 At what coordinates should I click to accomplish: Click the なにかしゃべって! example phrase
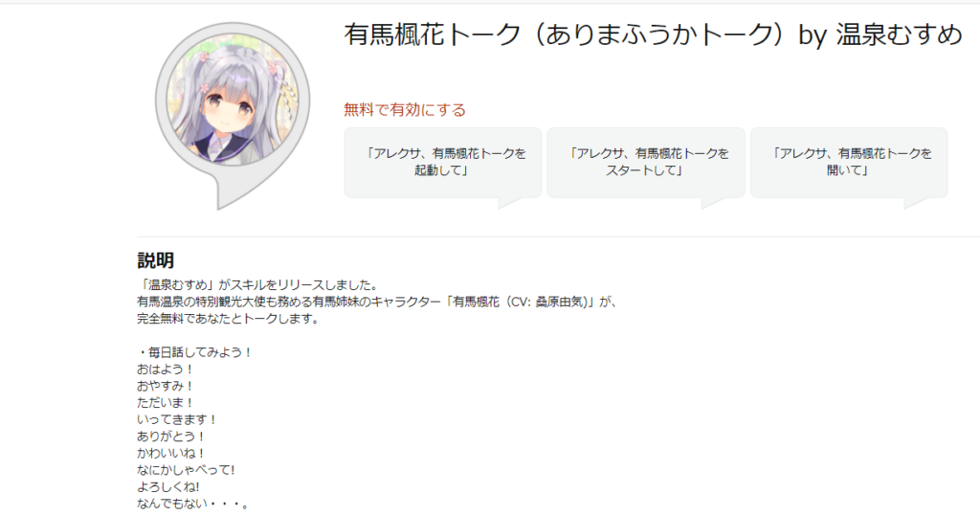187,470
